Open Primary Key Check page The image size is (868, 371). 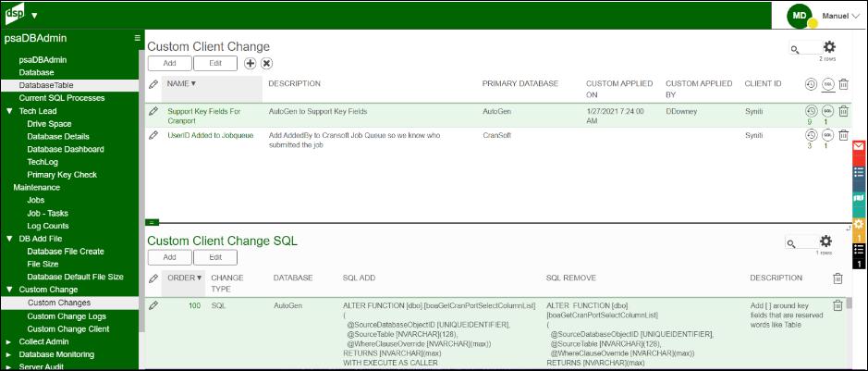click(x=62, y=175)
